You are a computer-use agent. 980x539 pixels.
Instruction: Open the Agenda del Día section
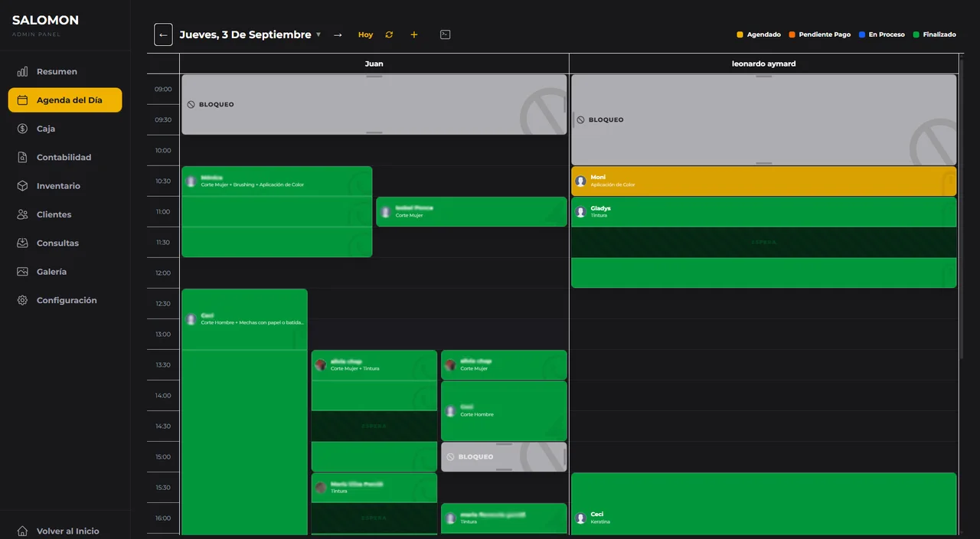65,100
